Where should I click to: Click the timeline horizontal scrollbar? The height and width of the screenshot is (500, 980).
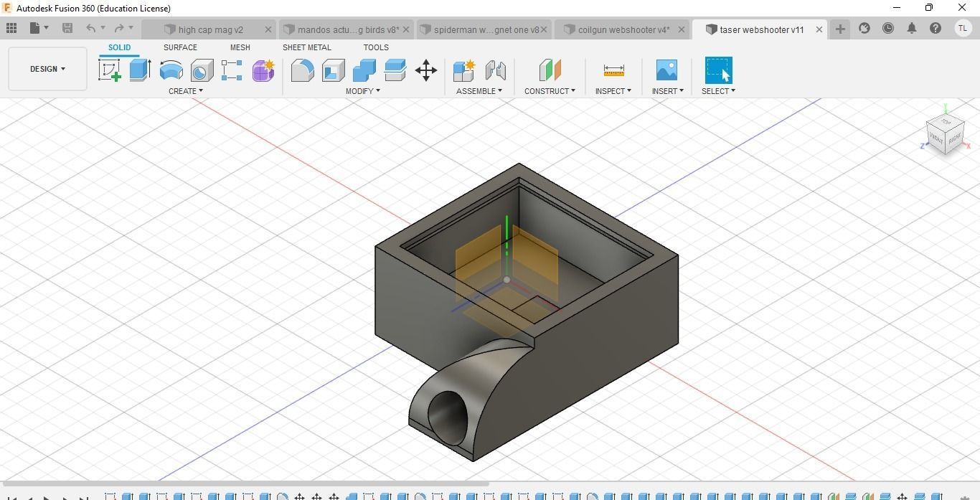click(x=245, y=484)
